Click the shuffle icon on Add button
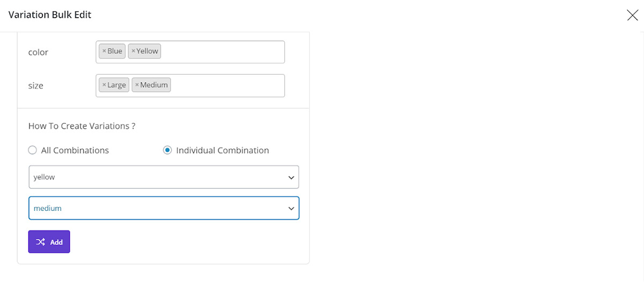This screenshot has width=644, height=308. [41, 242]
